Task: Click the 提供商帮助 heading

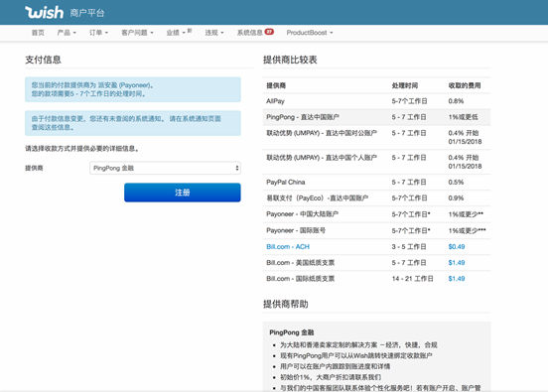Action: click(x=286, y=304)
